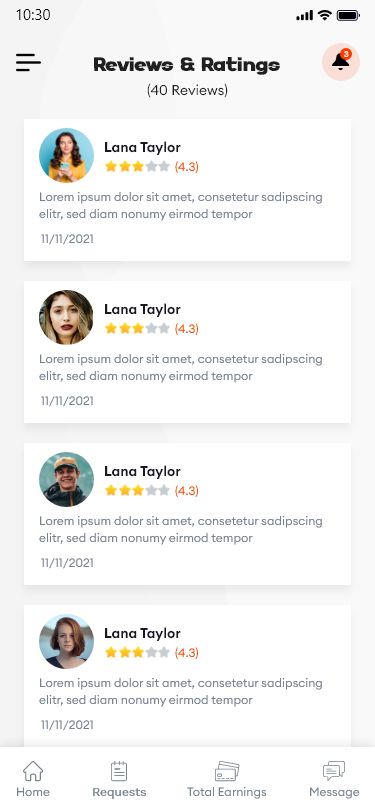
Task: Open the notification bell with badge
Action: pyautogui.click(x=341, y=62)
